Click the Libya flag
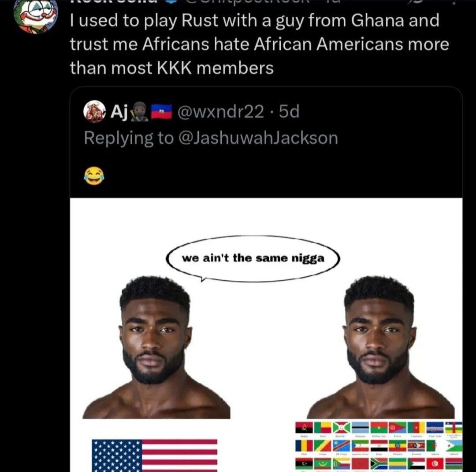476x472 pixels. pyautogui.click(x=304, y=464)
